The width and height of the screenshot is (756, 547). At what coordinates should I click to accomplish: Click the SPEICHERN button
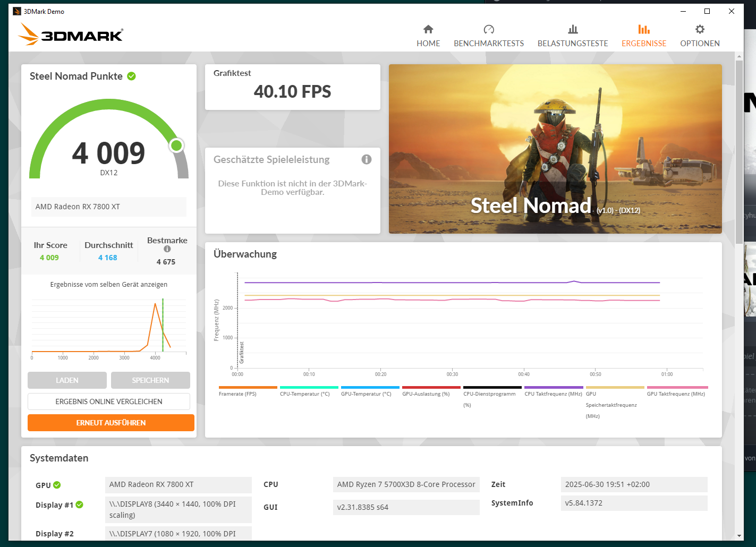(150, 380)
